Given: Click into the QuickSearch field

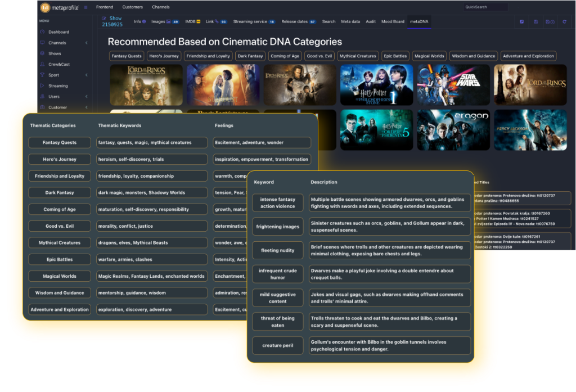Looking at the screenshot, I should pos(485,7).
